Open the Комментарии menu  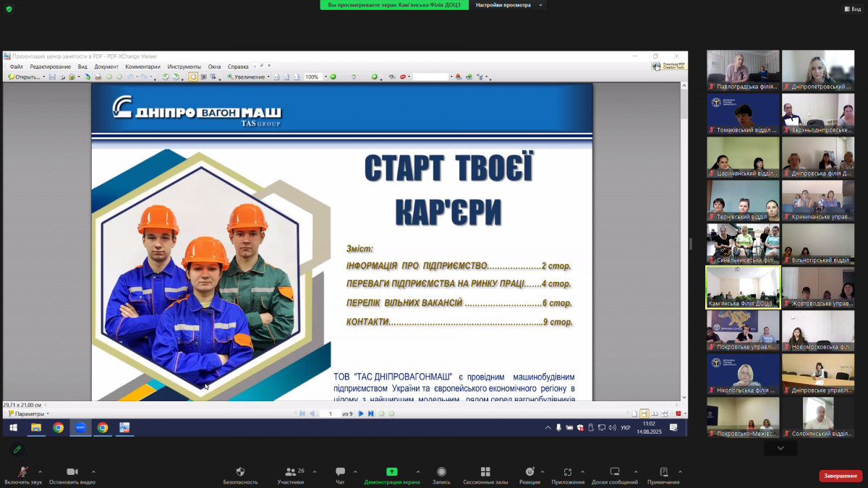tap(142, 67)
